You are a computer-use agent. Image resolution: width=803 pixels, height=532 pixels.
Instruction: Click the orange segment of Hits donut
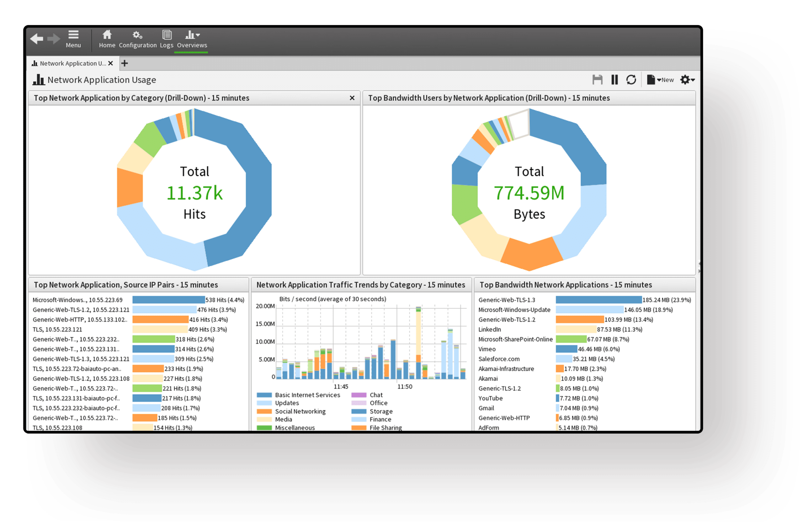[x=129, y=188]
